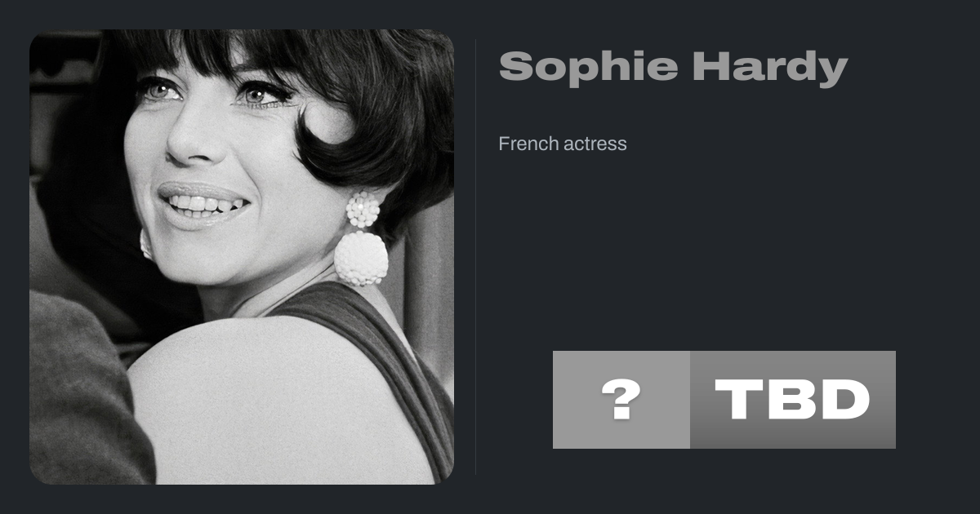Click the question mark score icon
The width and height of the screenshot is (980, 514).
tap(621, 400)
